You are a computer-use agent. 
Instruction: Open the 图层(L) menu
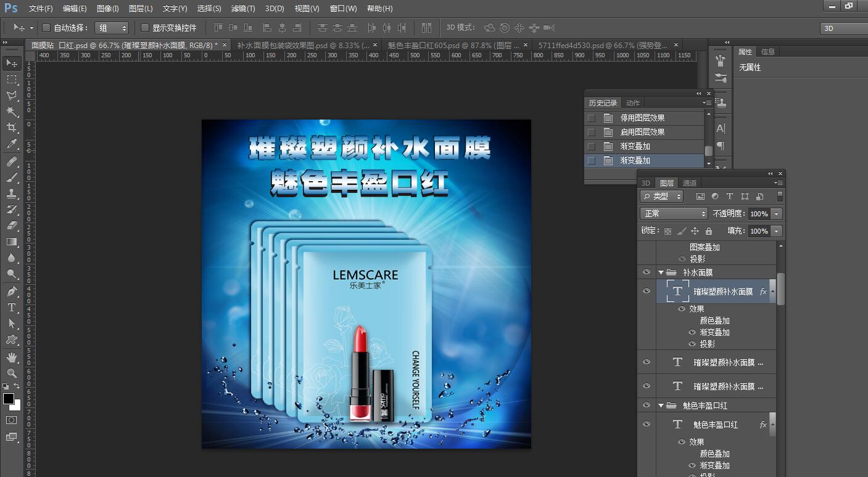point(141,9)
